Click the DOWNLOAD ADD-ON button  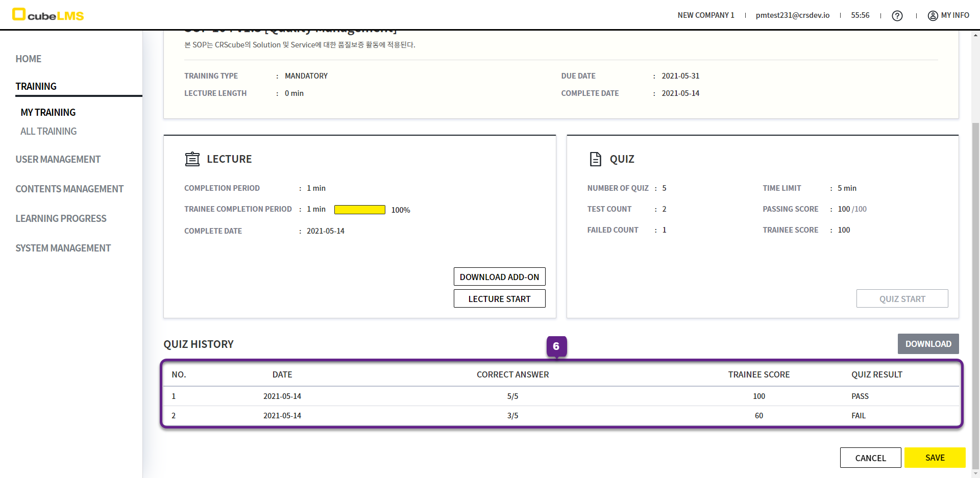click(x=499, y=276)
